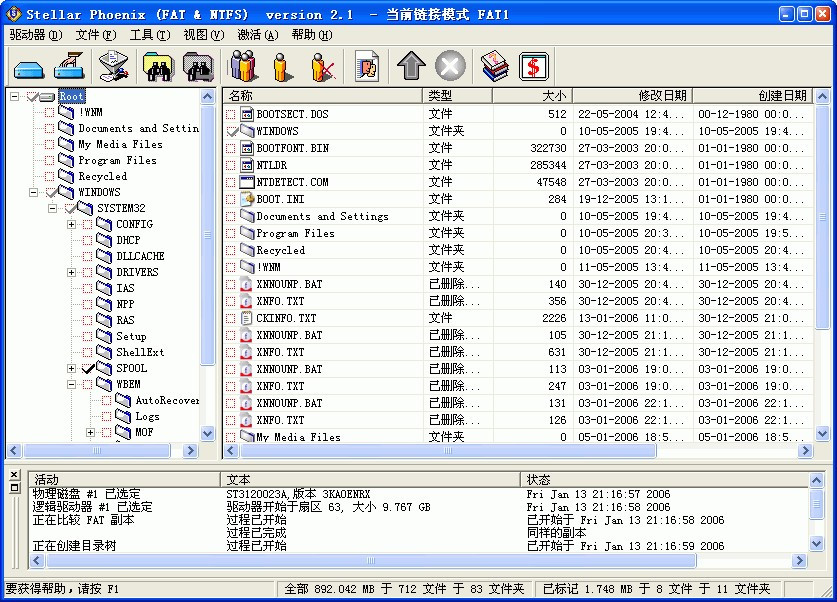Open the 工具(T) menu

click(150, 35)
